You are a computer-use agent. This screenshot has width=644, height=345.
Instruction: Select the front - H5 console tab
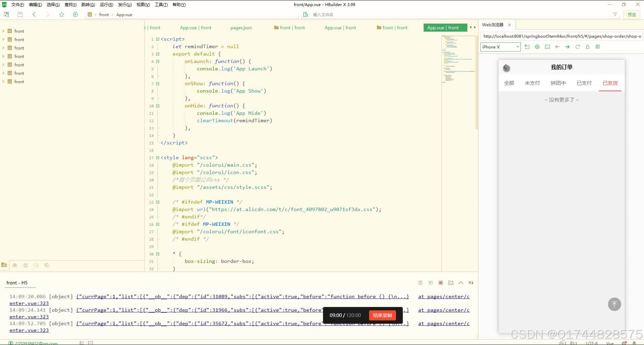coord(17,283)
